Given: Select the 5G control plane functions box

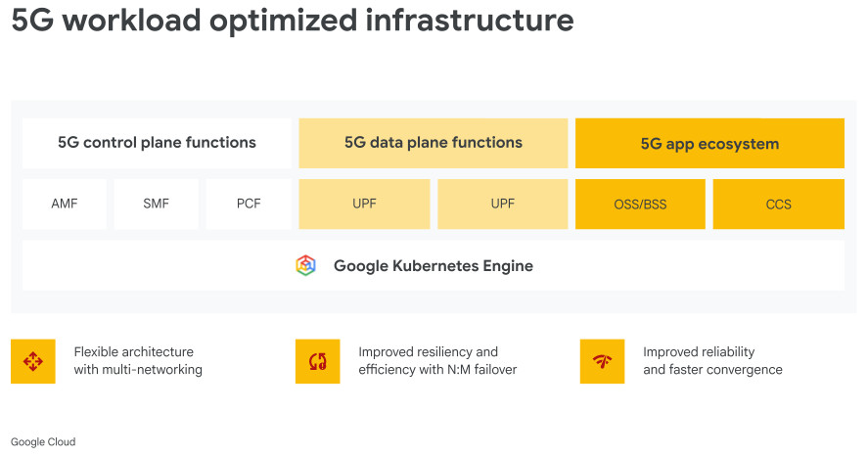Looking at the screenshot, I should [157, 143].
